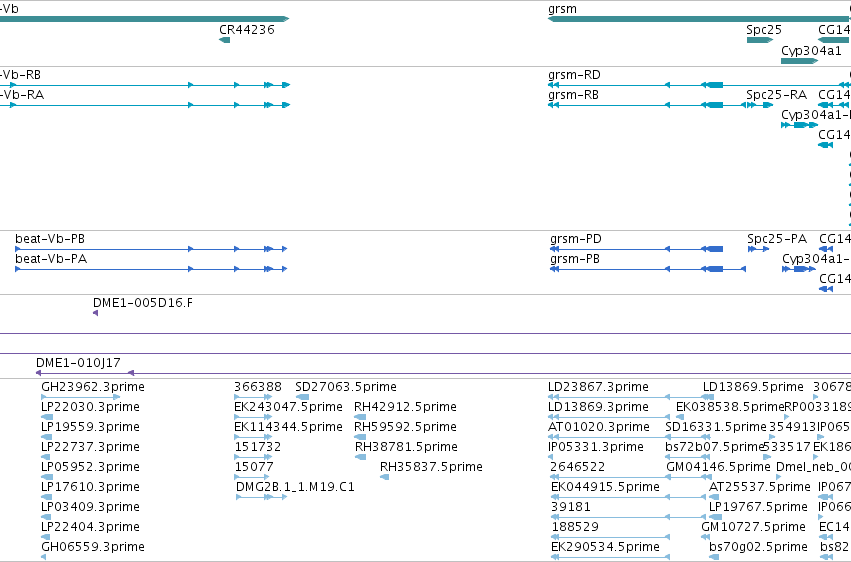Click the CR44236 gene label
Screen dimensions: 851x562
point(246,30)
